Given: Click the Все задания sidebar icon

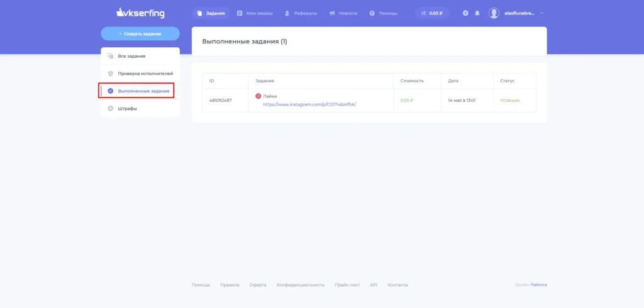Looking at the screenshot, I should [110, 56].
